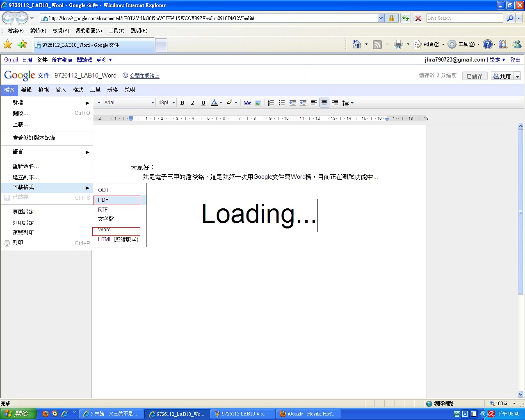
Task: Click the Windows 開始 Start button
Action: [18, 414]
